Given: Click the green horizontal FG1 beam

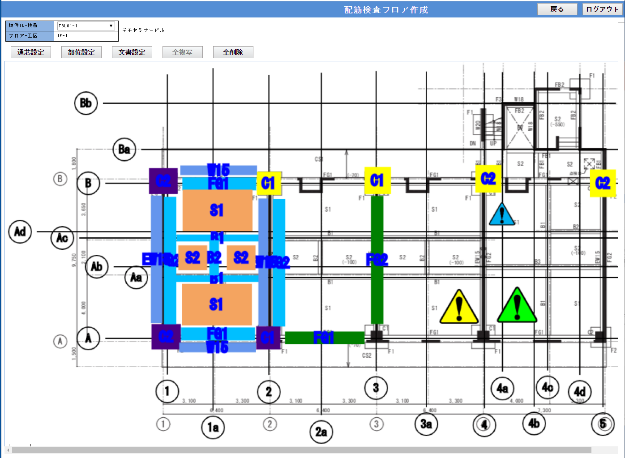Looking at the screenshot, I should [x=324, y=337].
